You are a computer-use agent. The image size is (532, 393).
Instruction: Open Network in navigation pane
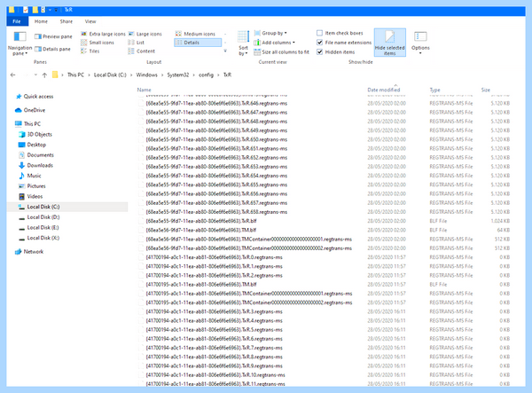[29, 251]
